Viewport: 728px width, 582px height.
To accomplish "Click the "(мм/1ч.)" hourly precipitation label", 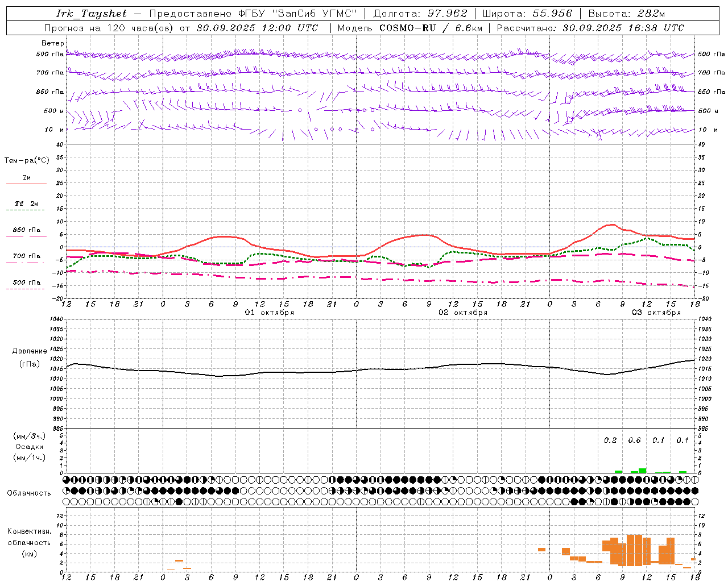I will pyautogui.click(x=30, y=458).
